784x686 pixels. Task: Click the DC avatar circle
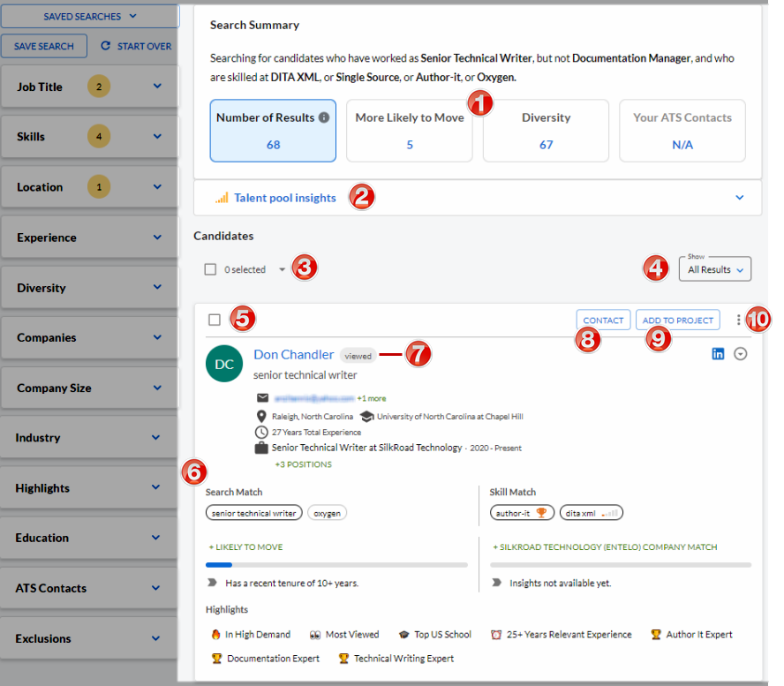tap(224, 364)
